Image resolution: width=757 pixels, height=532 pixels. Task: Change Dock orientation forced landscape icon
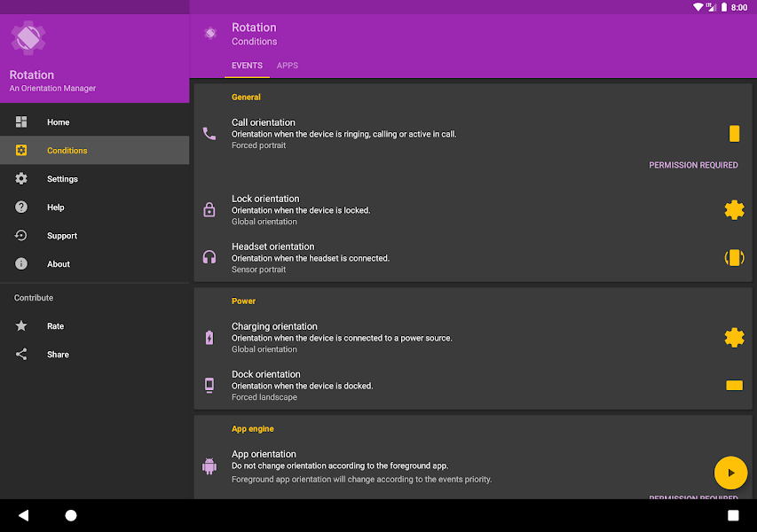tap(734, 386)
